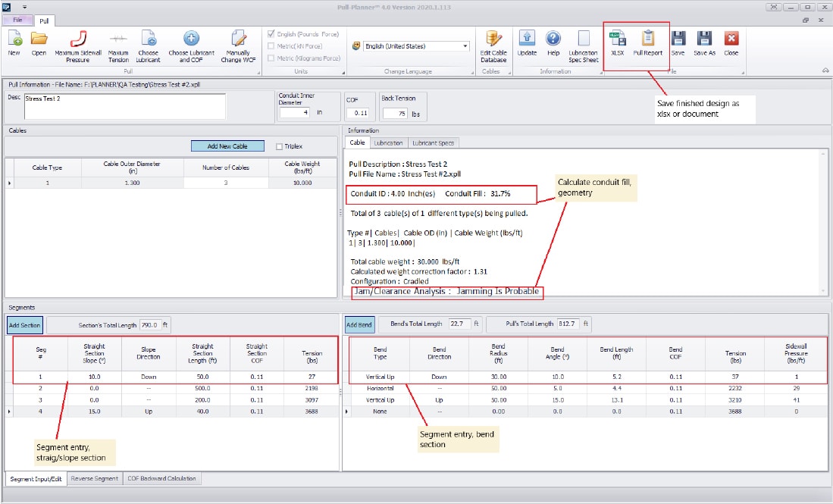Click segment 4 slope direction Up
The image size is (833, 504).
pyautogui.click(x=149, y=412)
